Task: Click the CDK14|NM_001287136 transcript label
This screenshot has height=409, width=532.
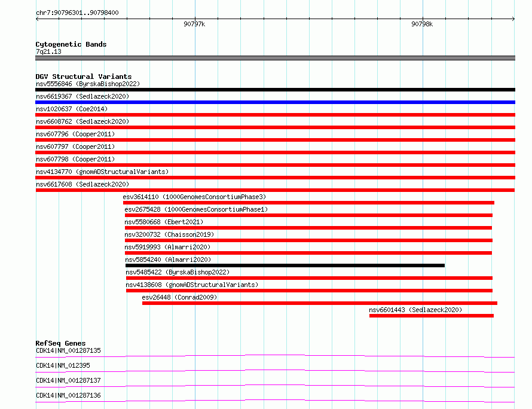Action: pos(68,395)
